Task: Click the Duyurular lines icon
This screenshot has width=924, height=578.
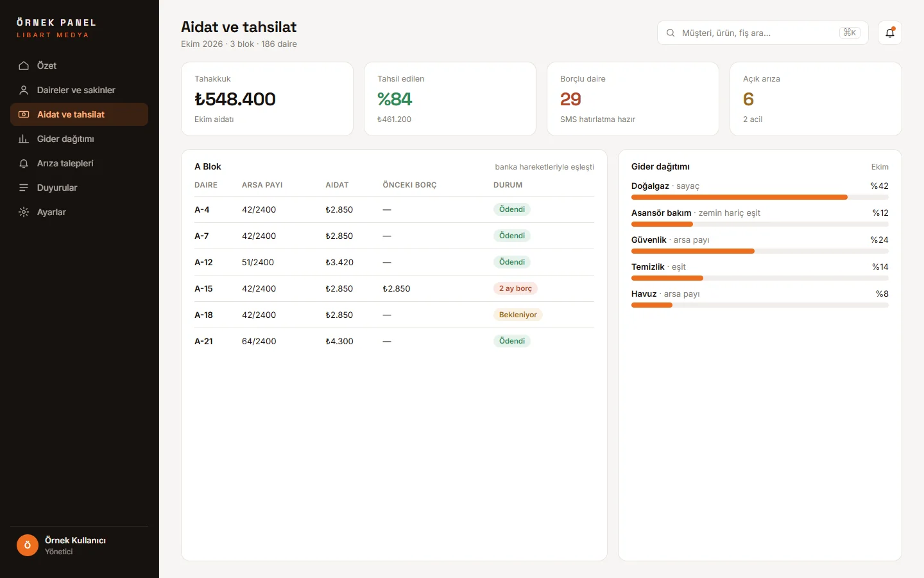Action: (x=24, y=188)
